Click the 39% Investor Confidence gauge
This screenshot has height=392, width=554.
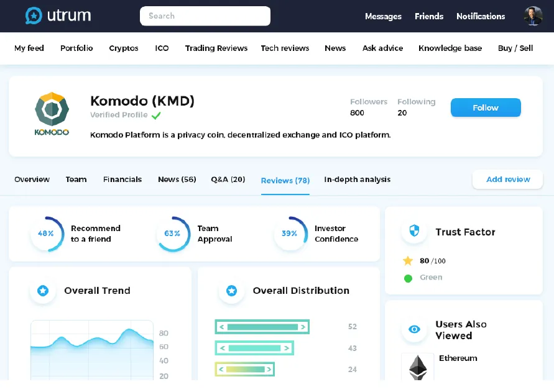290,234
